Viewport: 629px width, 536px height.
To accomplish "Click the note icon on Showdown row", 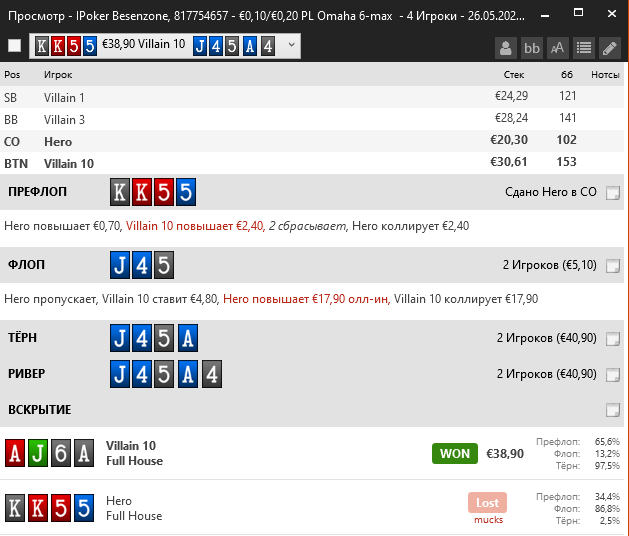I will tap(613, 410).
